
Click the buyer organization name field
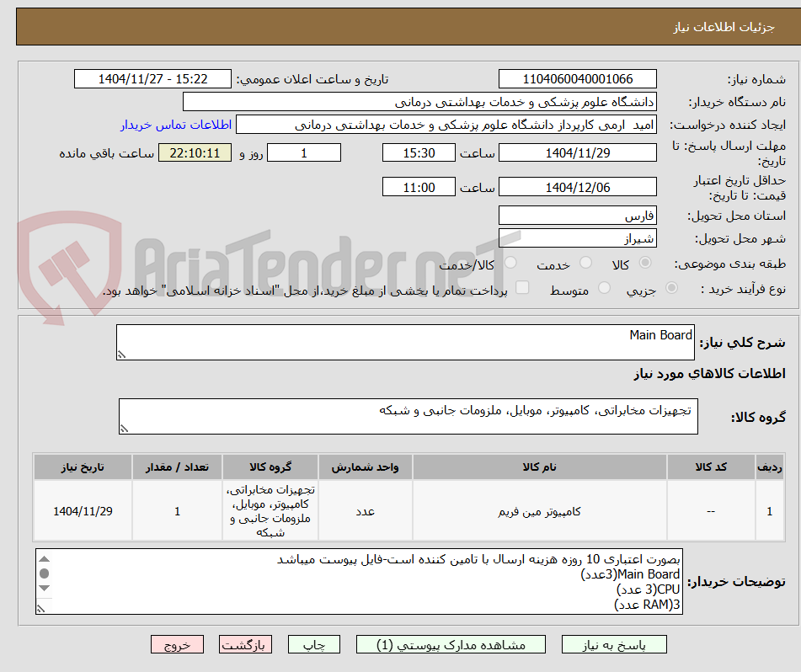click(x=419, y=102)
